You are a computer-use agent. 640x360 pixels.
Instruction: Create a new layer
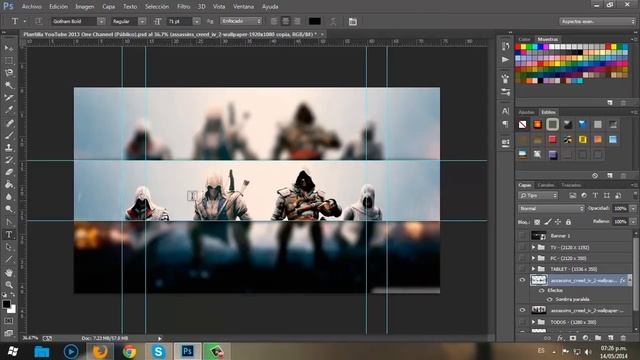[x=611, y=338]
